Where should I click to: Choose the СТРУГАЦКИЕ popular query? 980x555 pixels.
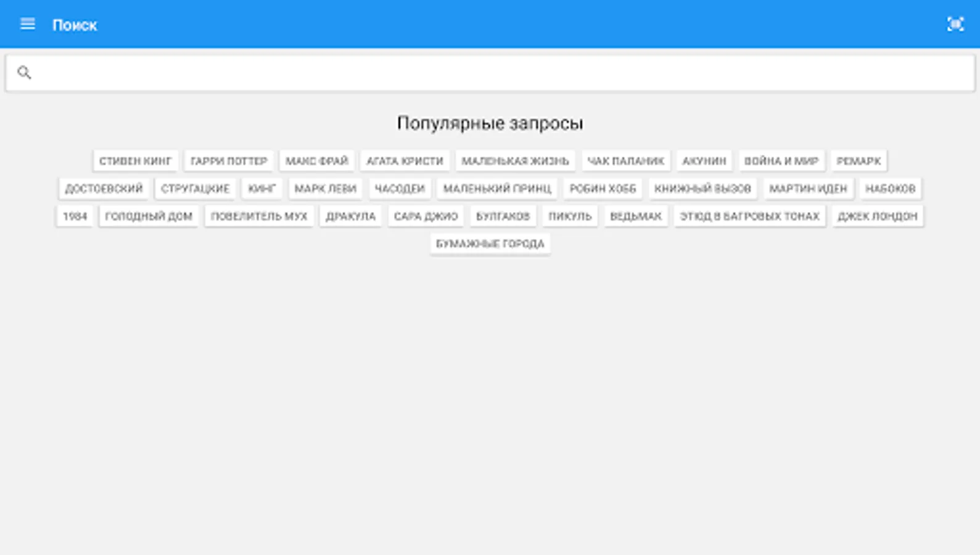coord(196,189)
